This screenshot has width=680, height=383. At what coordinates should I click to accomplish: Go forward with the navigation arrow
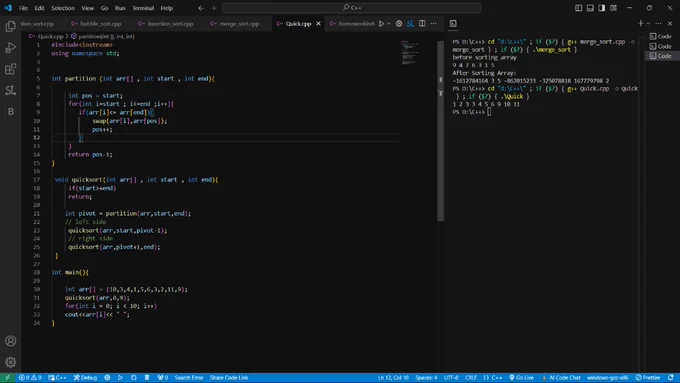(213, 8)
